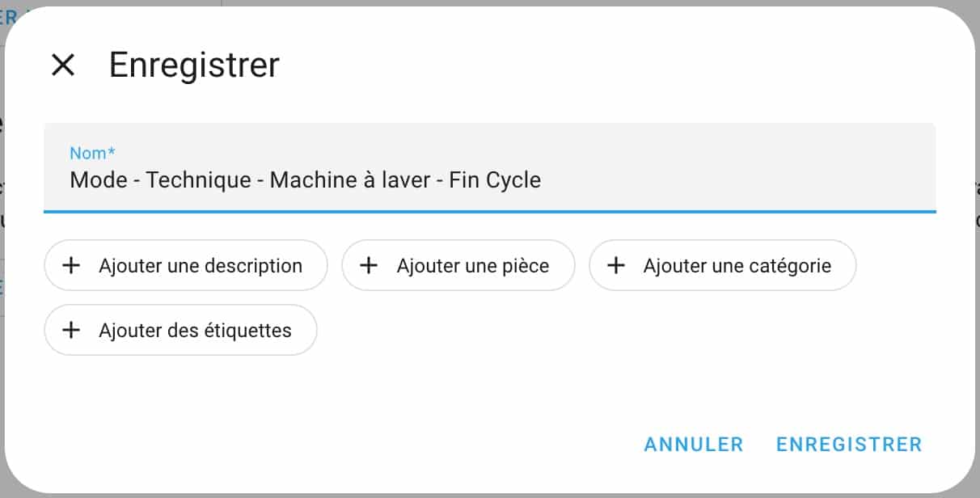Confirm with the ENREGISTRER button at the bottom
The height and width of the screenshot is (498, 980).
[x=849, y=444]
